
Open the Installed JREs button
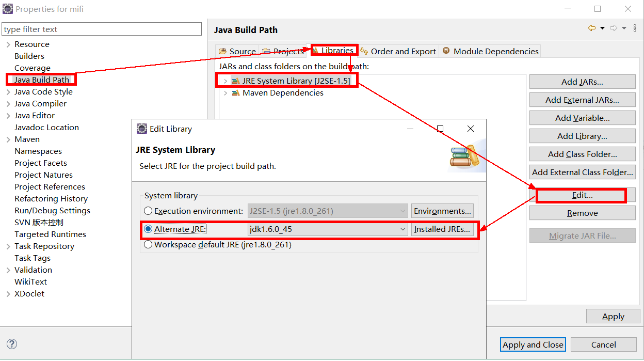click(x=442, y=229)
